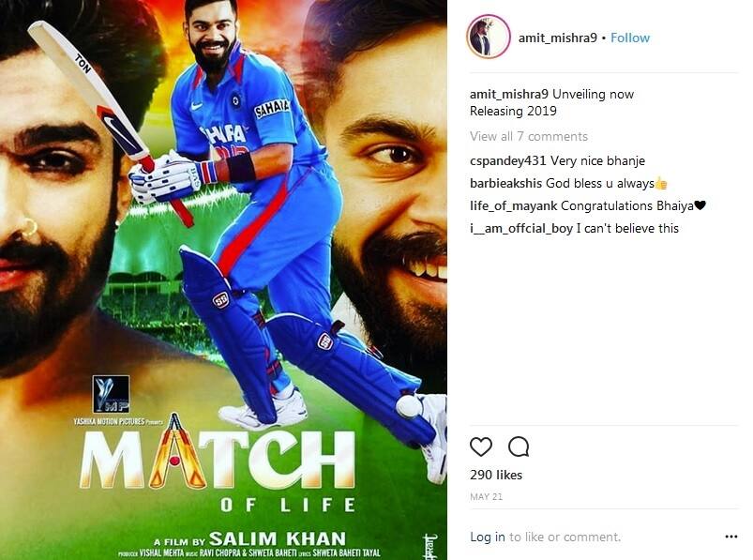Open amit_mishra9 username in post header
Image resolution: width=753 pixels, height=560 pixels.
(x=558, y=38)
